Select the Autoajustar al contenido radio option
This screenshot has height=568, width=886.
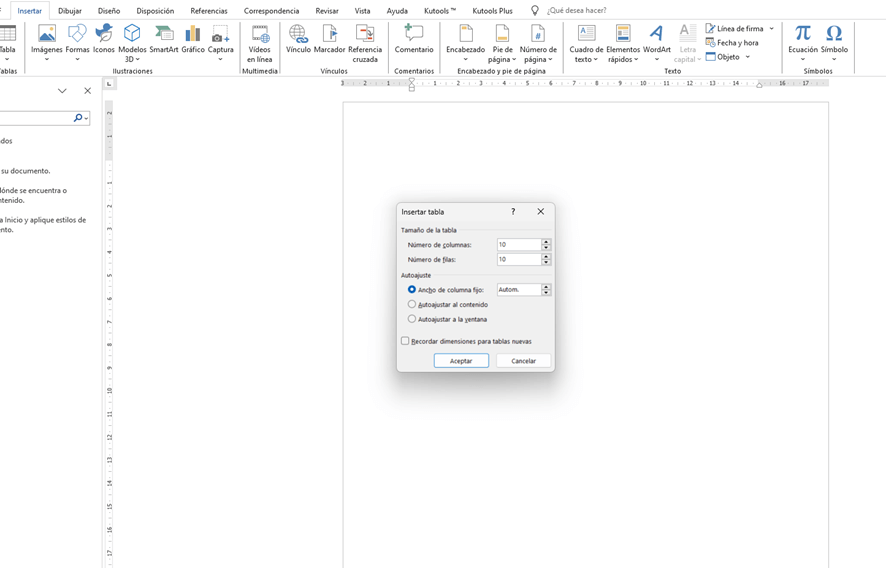coord(412,304)
